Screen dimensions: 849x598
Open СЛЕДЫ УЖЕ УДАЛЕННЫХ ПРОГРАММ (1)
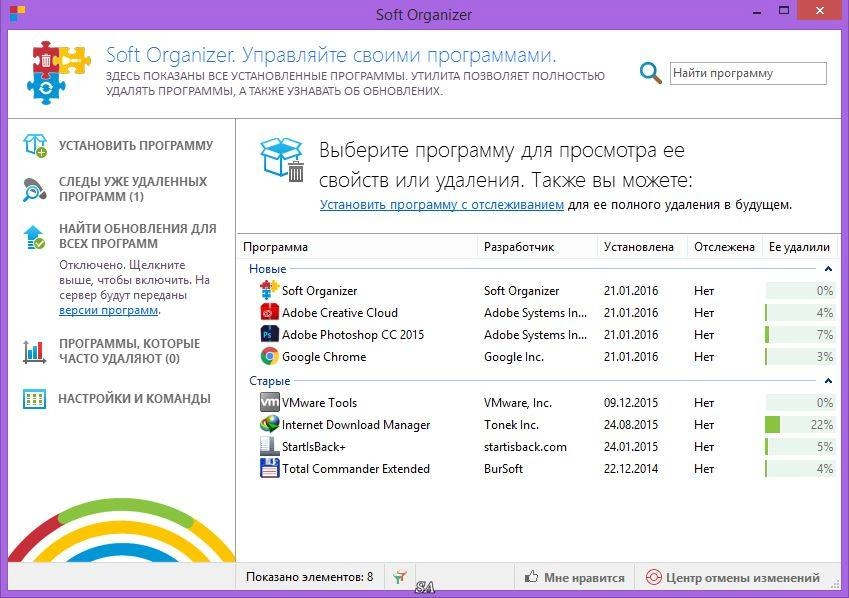click(x=133, y=189)
